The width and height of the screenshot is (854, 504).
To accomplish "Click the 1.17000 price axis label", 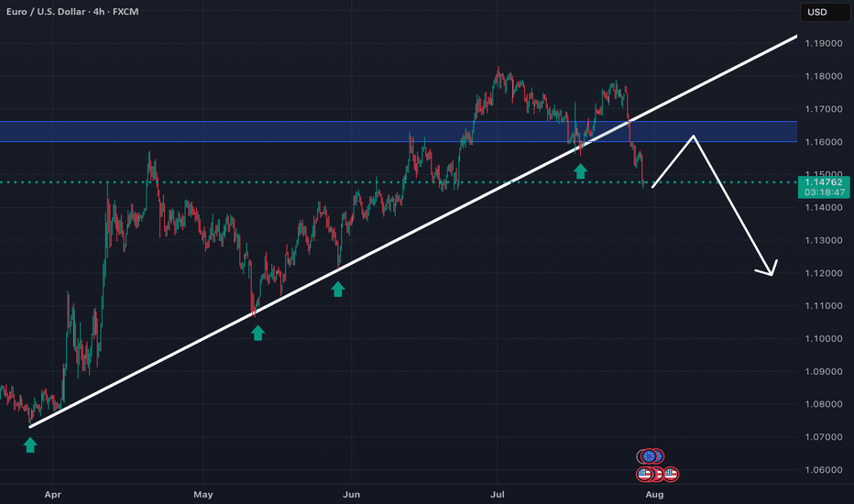I will click(824, 109).
